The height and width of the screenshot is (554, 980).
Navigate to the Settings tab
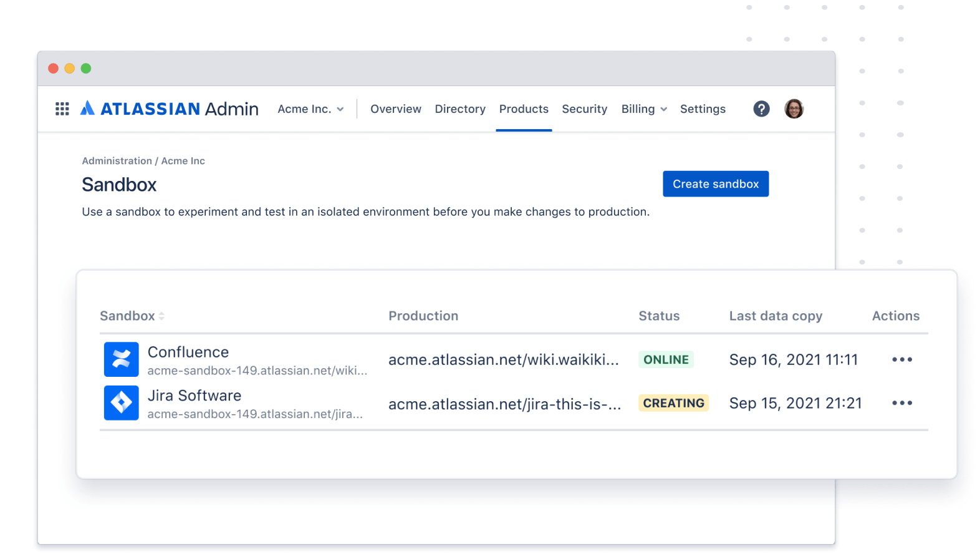coord(703,109)
